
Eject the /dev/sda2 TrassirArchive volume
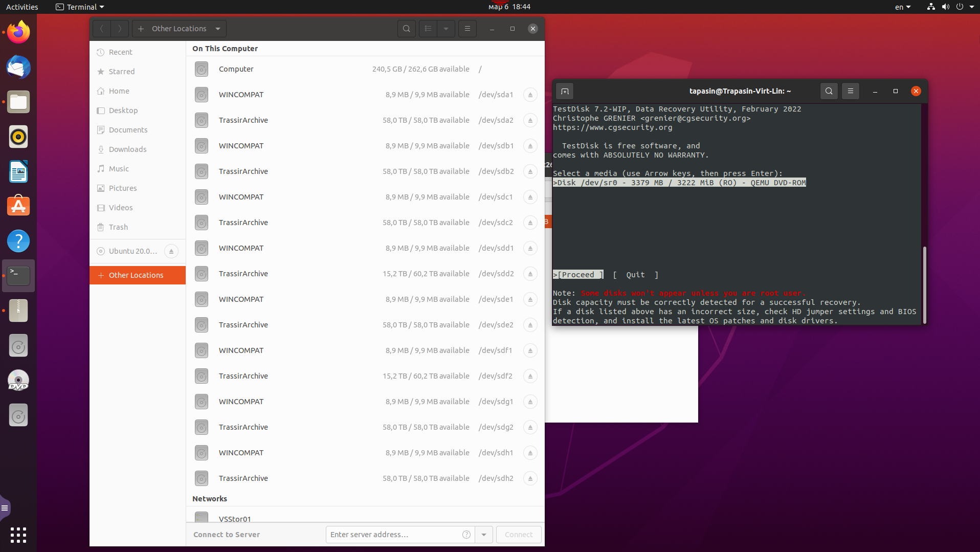[530, 120]
